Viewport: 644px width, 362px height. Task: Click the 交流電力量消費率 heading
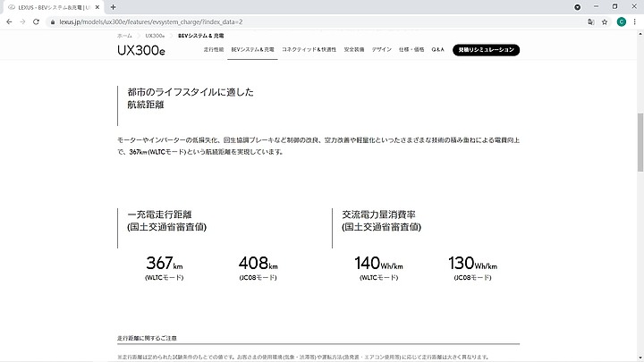tap(378, 215)
